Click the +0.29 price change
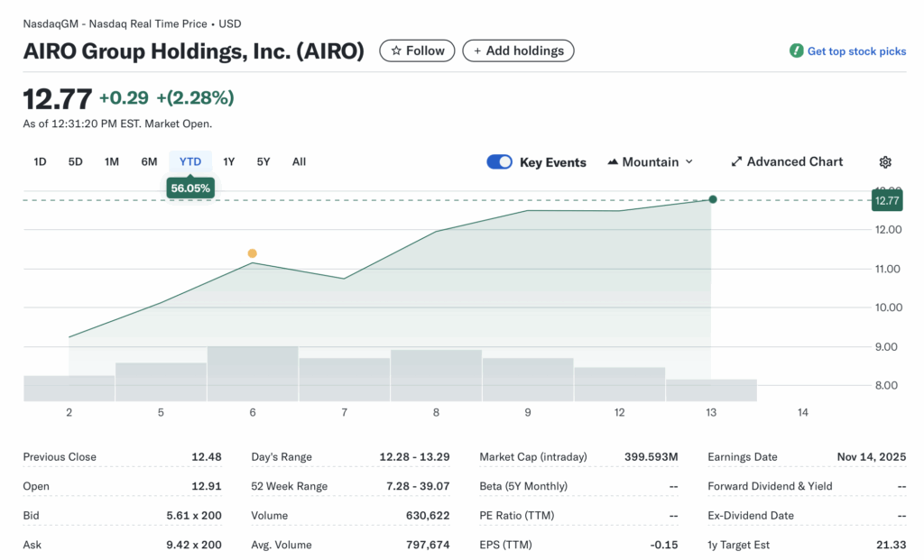Image resolution: width=924 pixels, height=560 pixels. pyautogui.click(x=124, y=97)
